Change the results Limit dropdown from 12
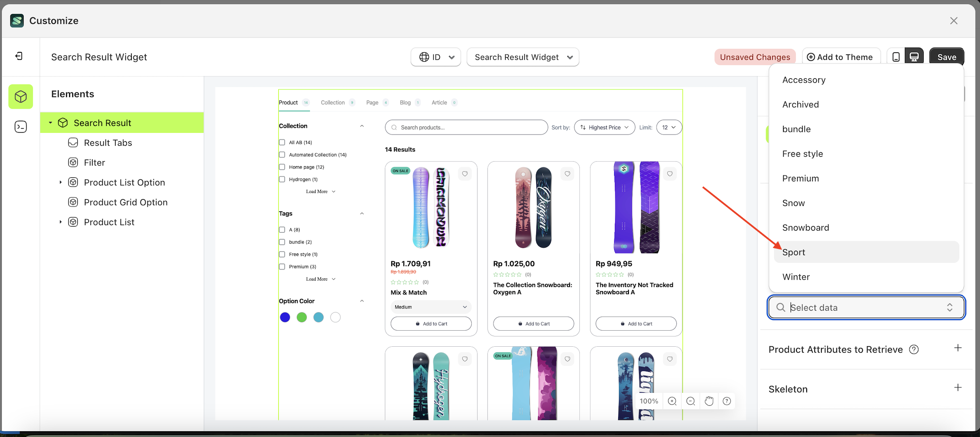 point(669,127)
